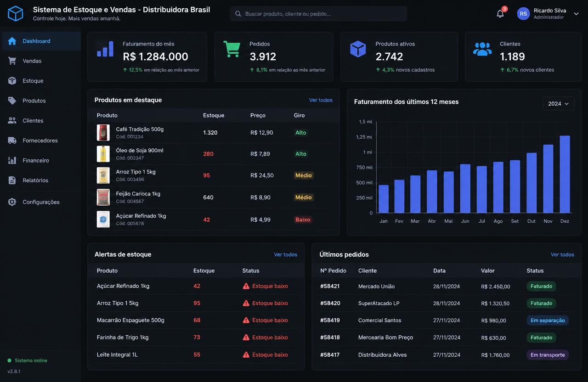588x382 pixels.
Task: Expand the Ricardo Silva user menu chevron
Action: [576, 14]
